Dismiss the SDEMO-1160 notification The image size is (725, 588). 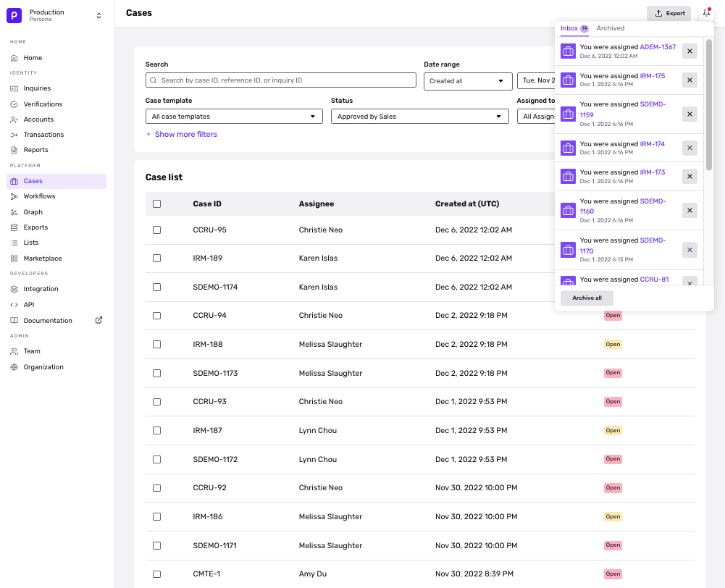[690, 210]
